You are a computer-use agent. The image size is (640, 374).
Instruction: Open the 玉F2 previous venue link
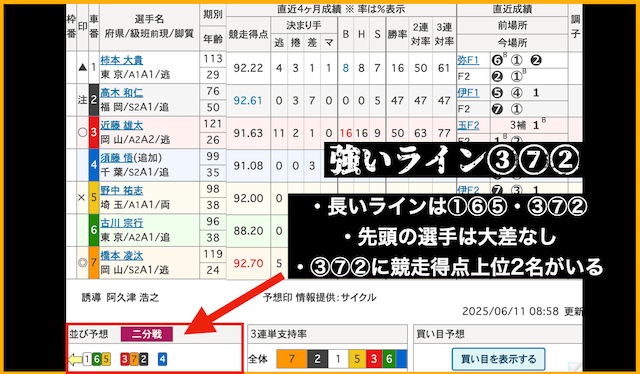click(x=468, y=125)
